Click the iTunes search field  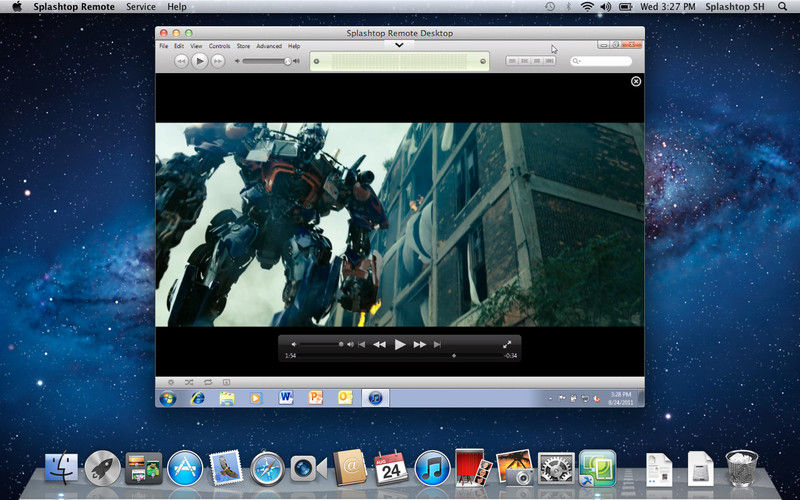click(x=601, y=61)
